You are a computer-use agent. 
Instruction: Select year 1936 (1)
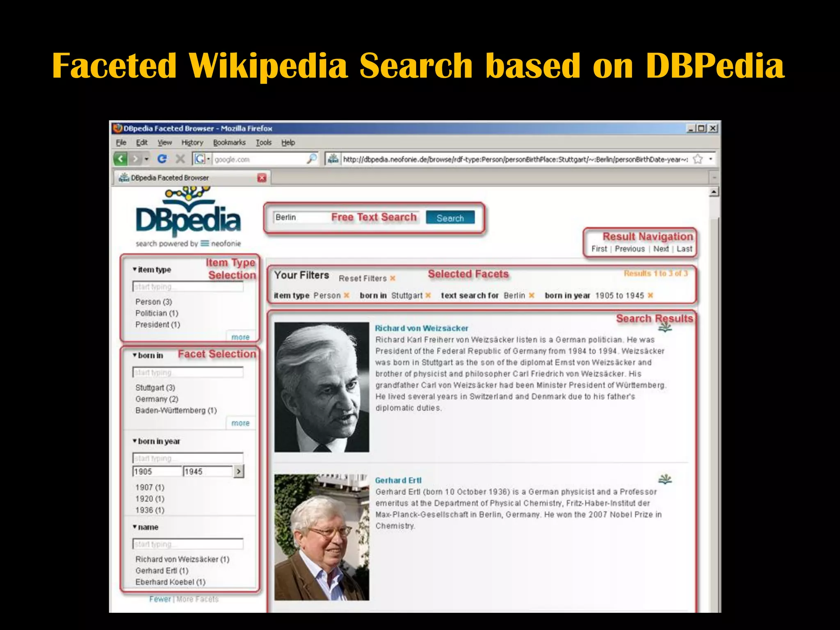[x=150, y=510]
